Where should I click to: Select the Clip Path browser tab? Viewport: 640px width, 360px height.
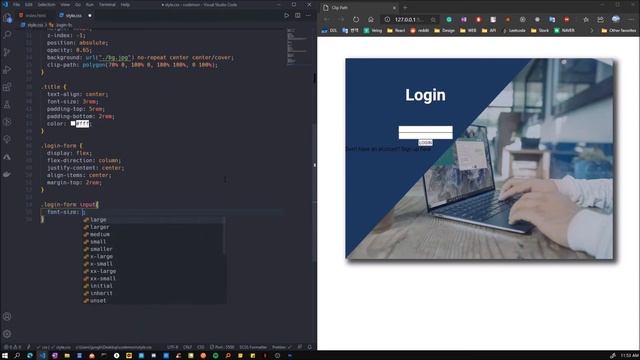coord(357,7)
